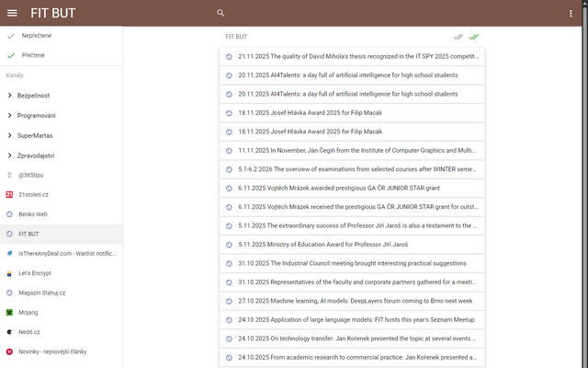Open DeepLayers forum coming to Brno article
This screenshot has width=588, height=368.
[352, 301]
